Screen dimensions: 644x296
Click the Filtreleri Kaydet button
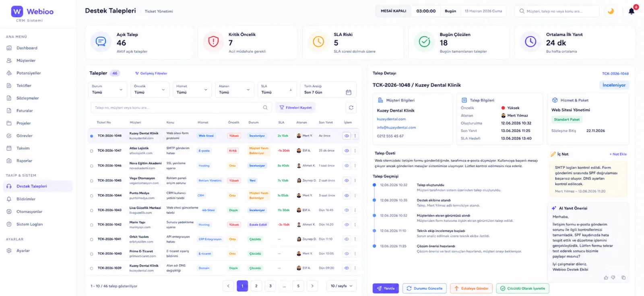295,108
